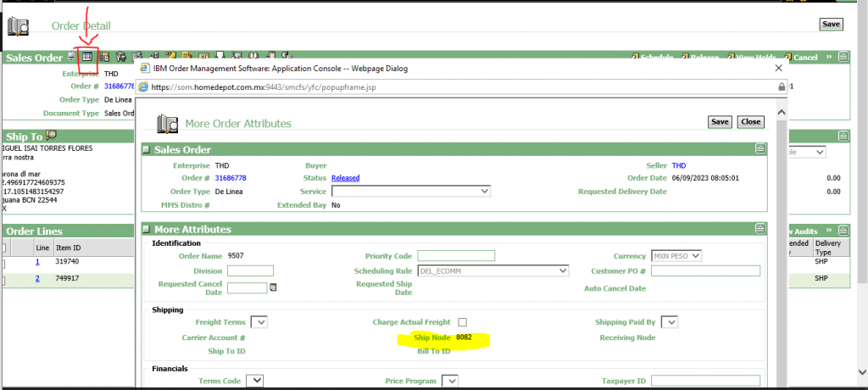Show more actions chevron next to Cancel

pyautogui.click(x=829, y=57)
